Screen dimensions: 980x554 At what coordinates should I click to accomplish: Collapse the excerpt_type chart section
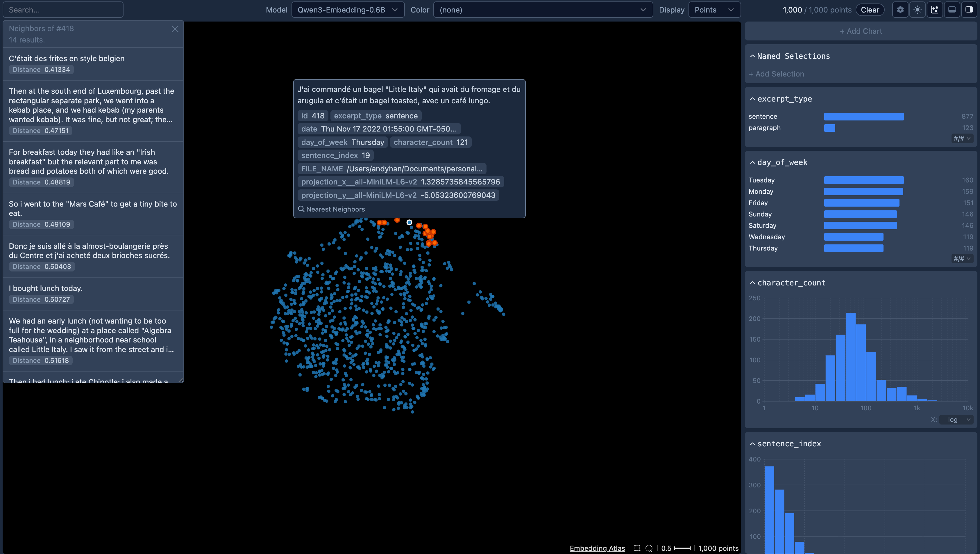(x=752, y=99)
